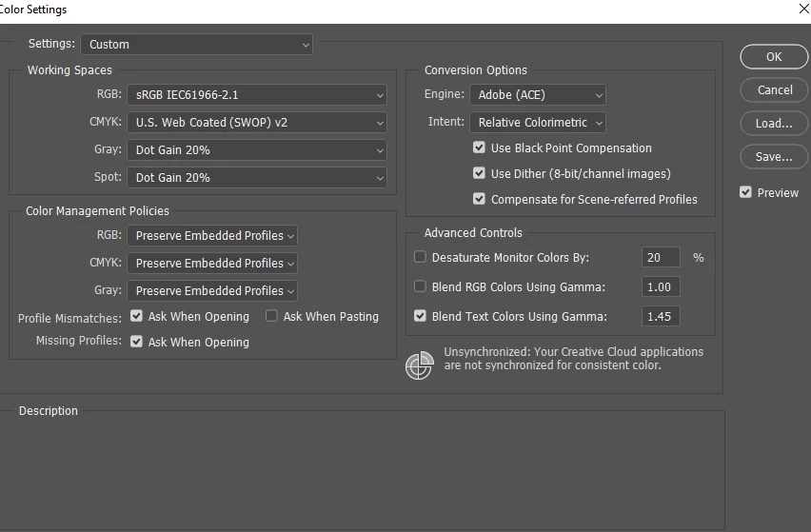
Task: Click the Unsynchronized Creative Cloud warning text
Action: (573, 358)
